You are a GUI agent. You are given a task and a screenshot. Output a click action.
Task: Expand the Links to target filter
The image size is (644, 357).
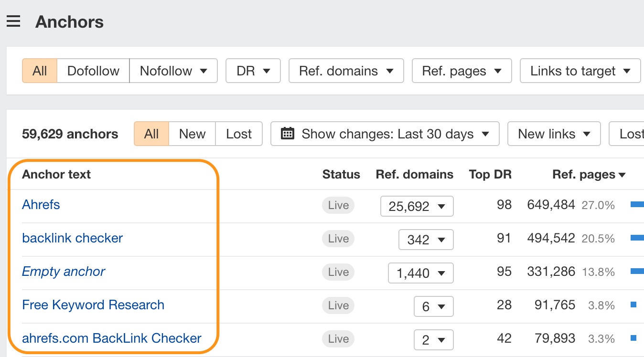[580, 71]
